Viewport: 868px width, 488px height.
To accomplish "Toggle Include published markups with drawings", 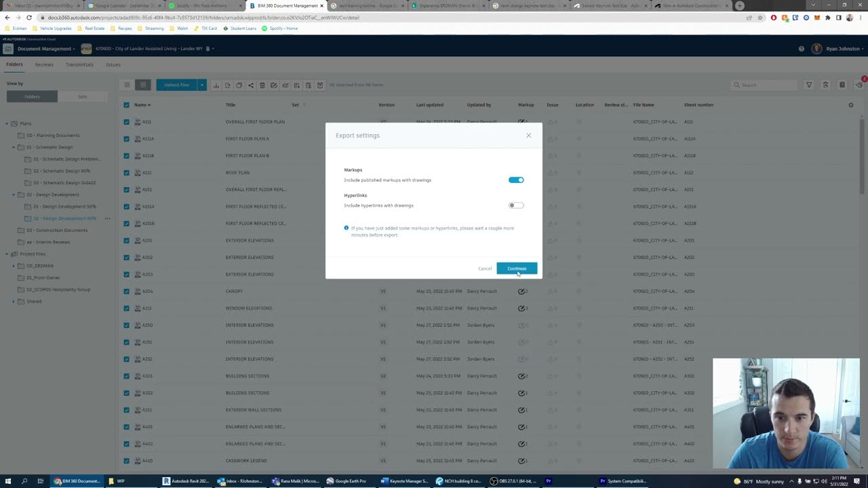I will (516, 180).
